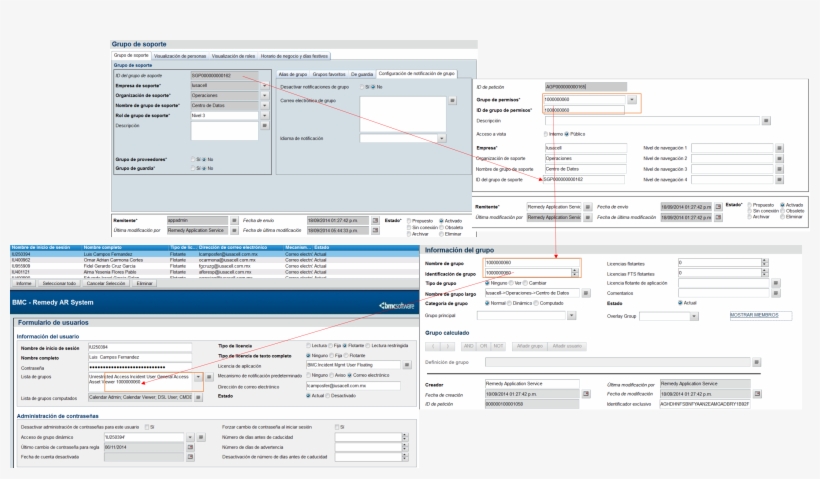820x479 pixels.
Task: Open editor icon beside Nombre de grupo largo
Action: 587,292
